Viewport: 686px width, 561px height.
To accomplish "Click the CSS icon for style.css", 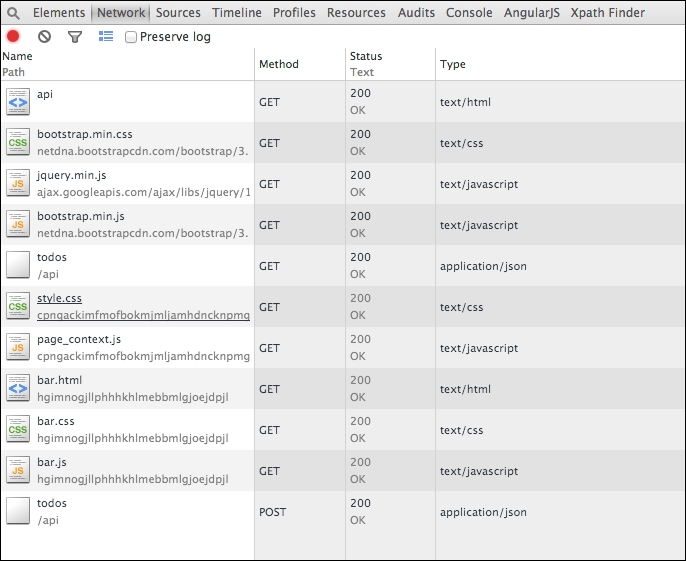I will click(x=18, y=307).
